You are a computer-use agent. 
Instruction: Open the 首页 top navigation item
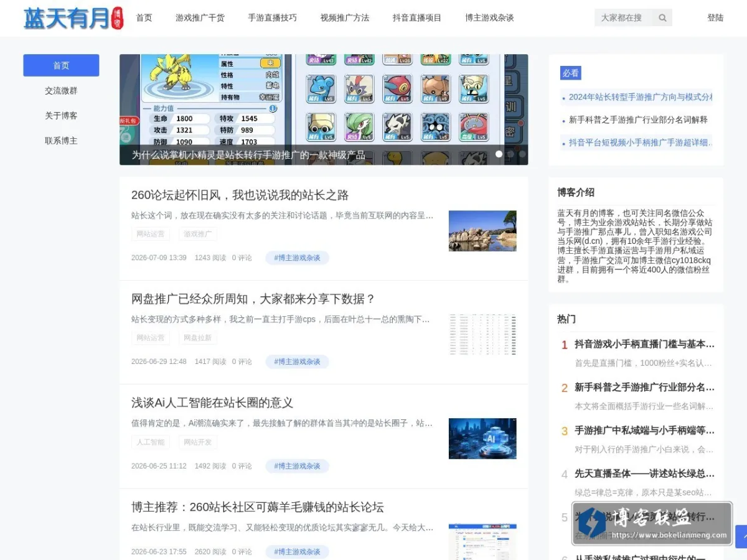coord(144,18)
